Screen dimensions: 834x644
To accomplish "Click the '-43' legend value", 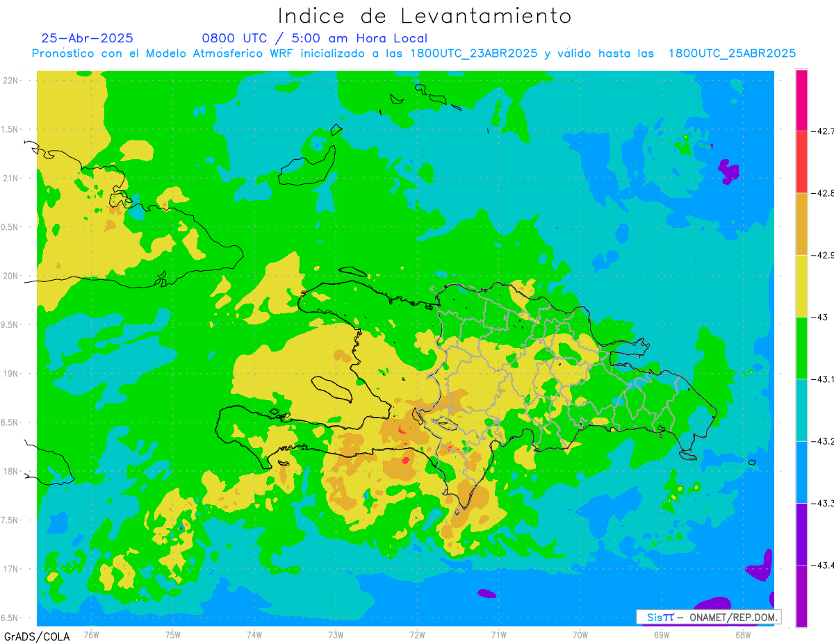I will pyautogui.click(x=819, y=317).
